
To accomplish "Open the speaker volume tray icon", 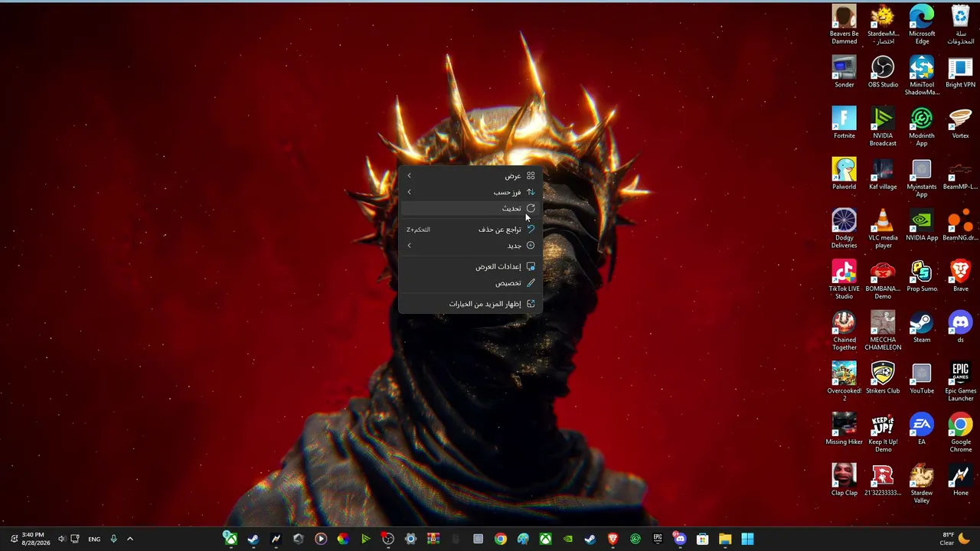I will (x=61, y=539).
